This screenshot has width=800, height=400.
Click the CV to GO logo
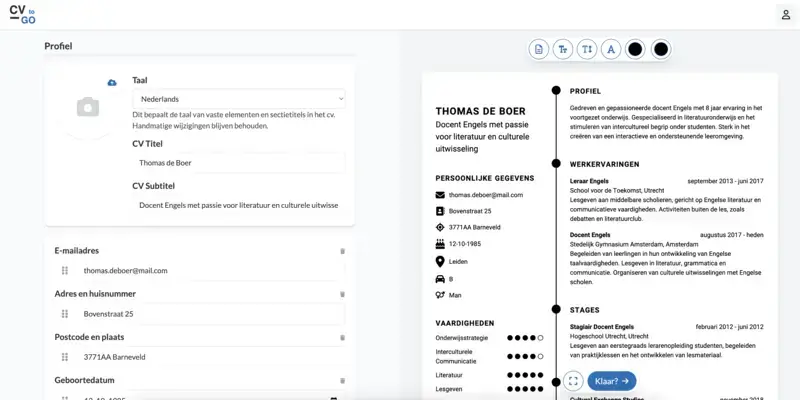pos(24,14)
